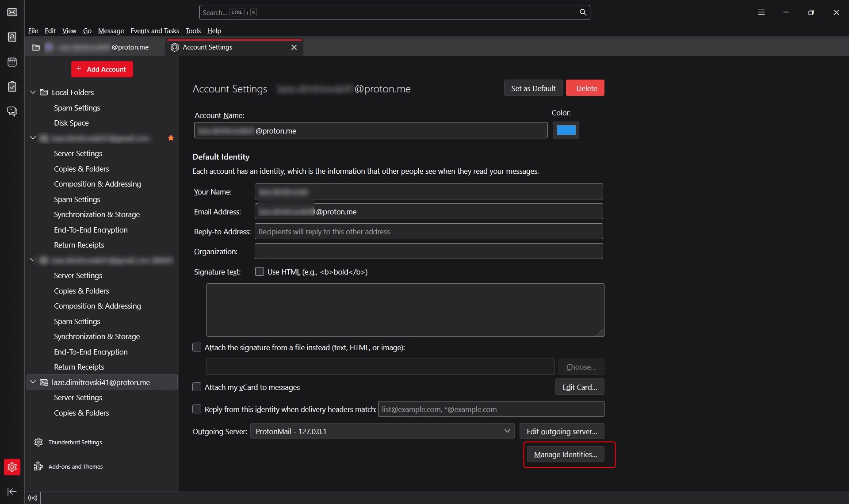This screenshot has height=504, width=849.
Task: Click the delivery headers match field
Action: point(491,409)
